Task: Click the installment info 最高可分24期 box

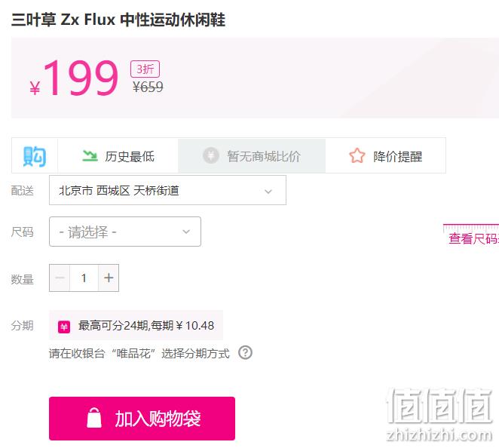Action: point(136,325)
